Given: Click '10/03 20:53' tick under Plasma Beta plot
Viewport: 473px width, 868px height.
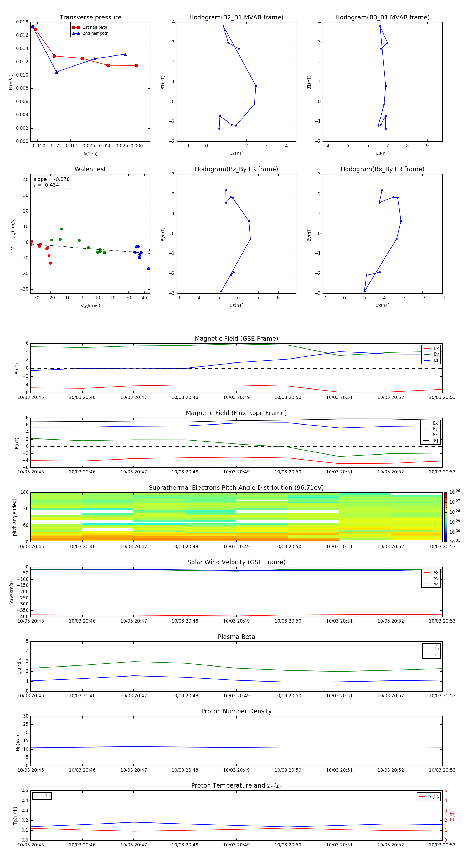Looking at the screenshot, I should coord(442,695).
